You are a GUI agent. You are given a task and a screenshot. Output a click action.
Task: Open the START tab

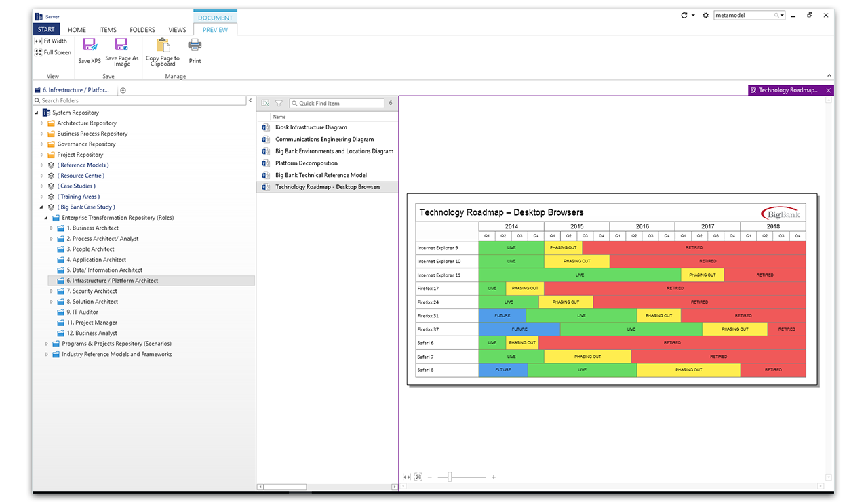pos(46,29)
